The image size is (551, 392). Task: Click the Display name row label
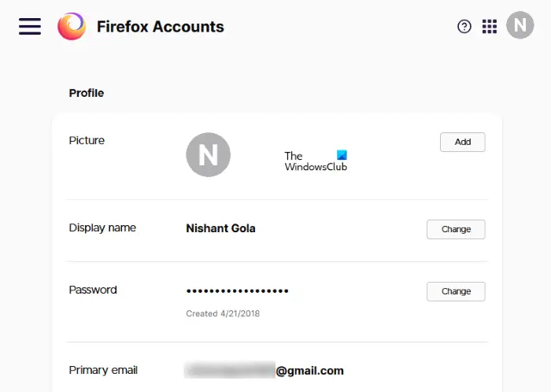pos(102,227)
